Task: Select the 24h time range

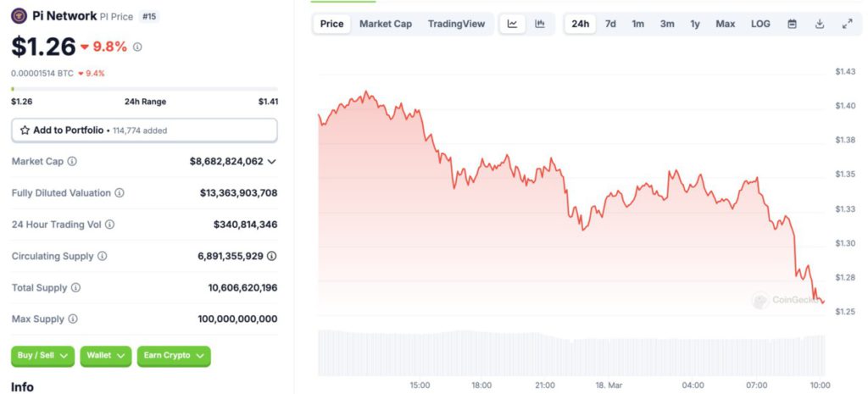Action: 580,24
